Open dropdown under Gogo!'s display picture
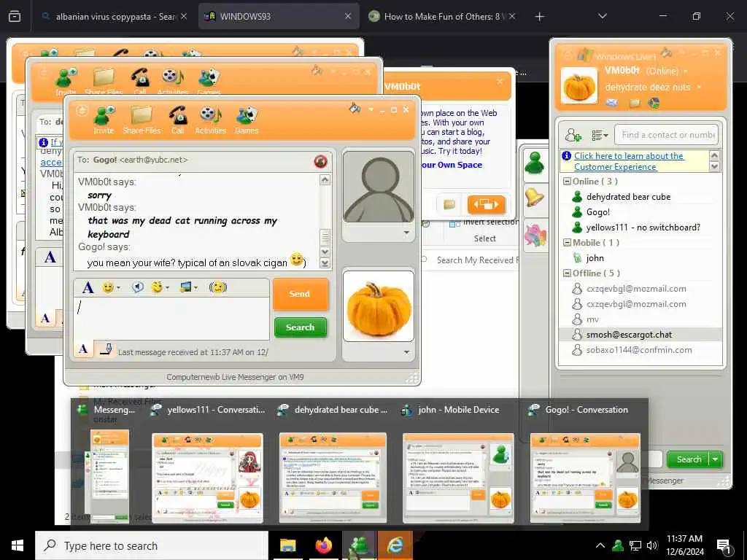 (x=406, y=233)
